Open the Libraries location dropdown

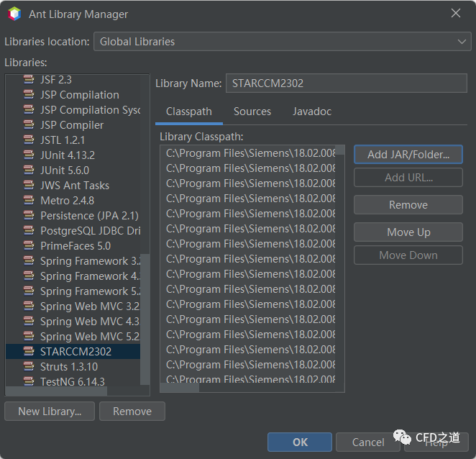[282, 42]
